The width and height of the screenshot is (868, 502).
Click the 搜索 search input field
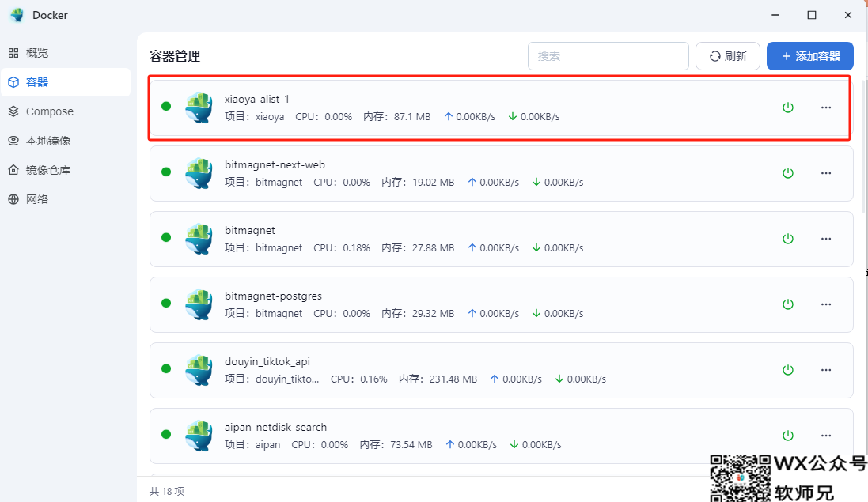pyautogui.click(x=608, y=56)
